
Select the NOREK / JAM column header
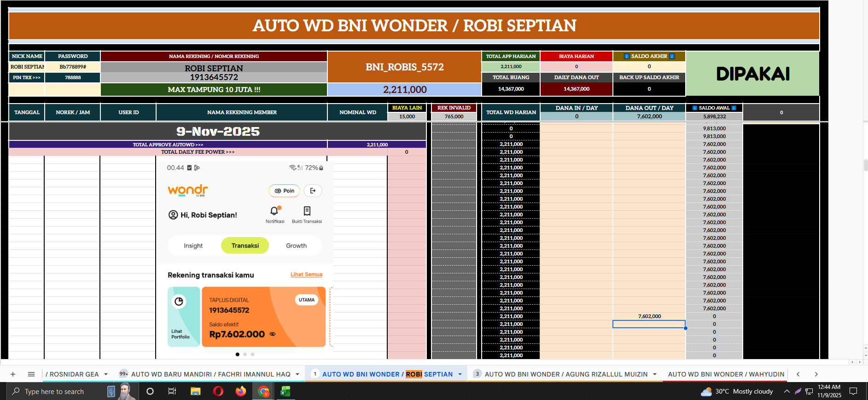pyautogui.click(x=73, y=112)
